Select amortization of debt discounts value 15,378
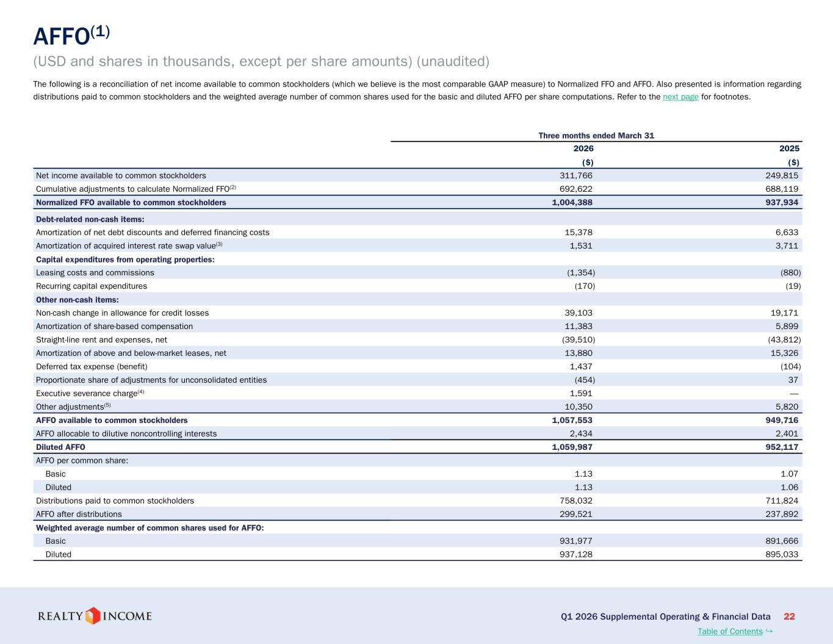The height and width of the screenshot is (644, 833). point(579,233)
